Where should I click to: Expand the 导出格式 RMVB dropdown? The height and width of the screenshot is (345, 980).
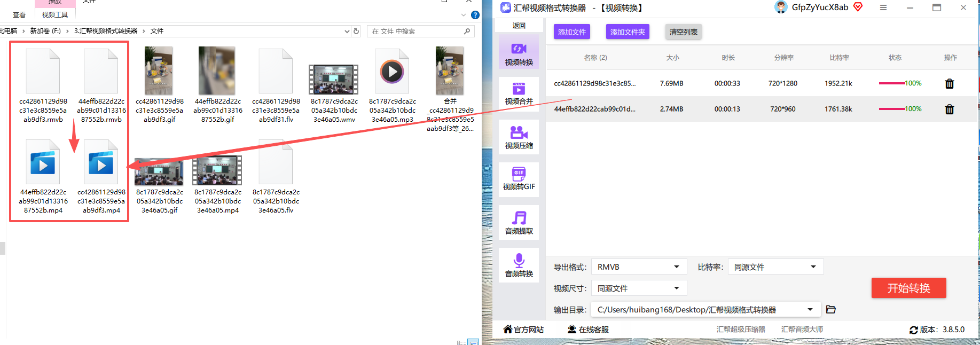pos(639,267)
